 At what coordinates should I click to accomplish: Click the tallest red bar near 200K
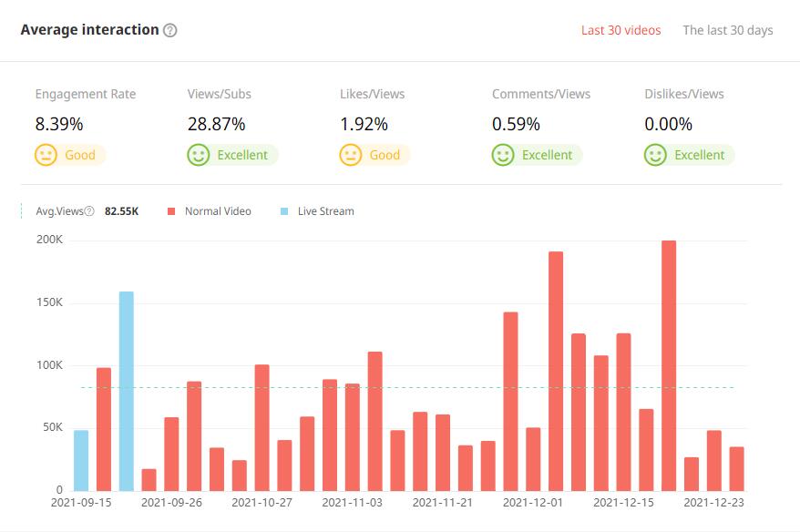click(x=669, y=364)
